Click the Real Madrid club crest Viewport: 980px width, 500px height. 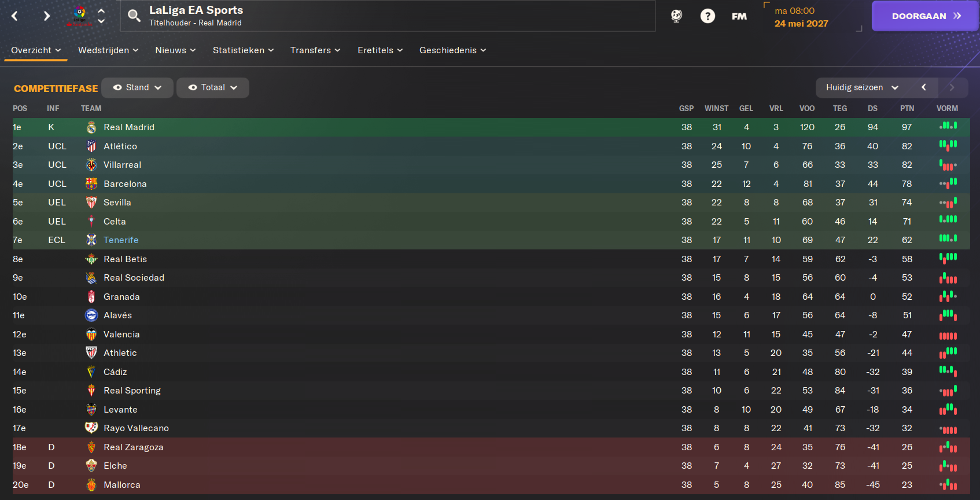[91, 127]
